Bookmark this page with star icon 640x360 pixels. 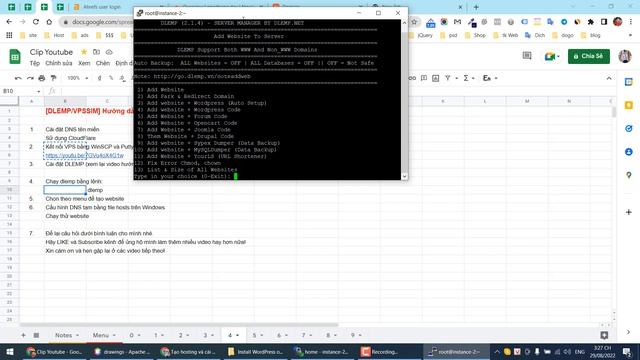(414, 22)
